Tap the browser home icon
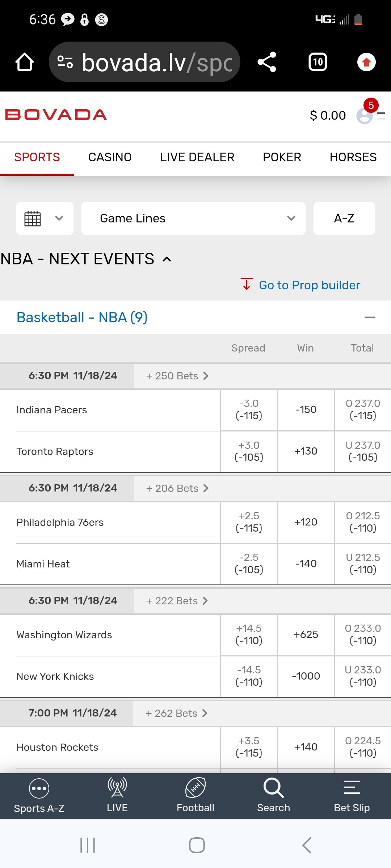 (25, 62)
